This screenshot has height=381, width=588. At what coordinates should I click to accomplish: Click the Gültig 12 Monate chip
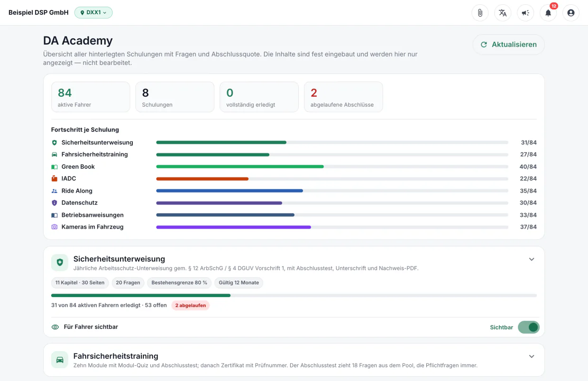click(239, 283)
